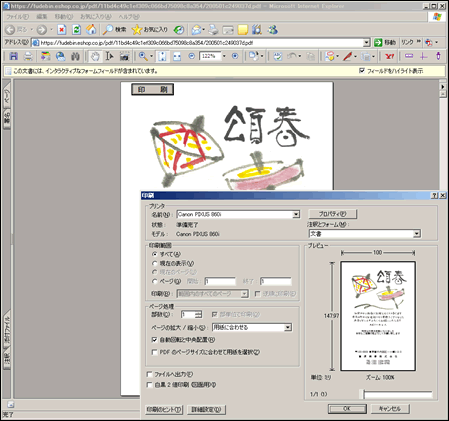Open the Zoom tool dropdown arrow
Image resolution: width=449 pixels, height=421 pixels.
pos(151,56)
